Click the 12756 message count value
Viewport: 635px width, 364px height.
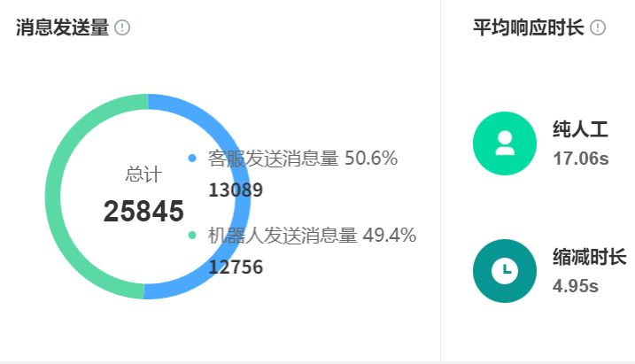point(236,267)
